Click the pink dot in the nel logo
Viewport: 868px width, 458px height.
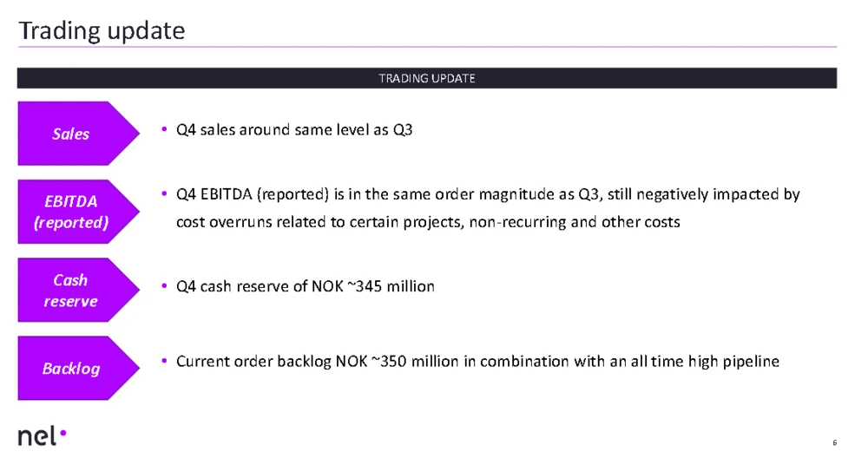pyautogui.click(x=63, y=430)
